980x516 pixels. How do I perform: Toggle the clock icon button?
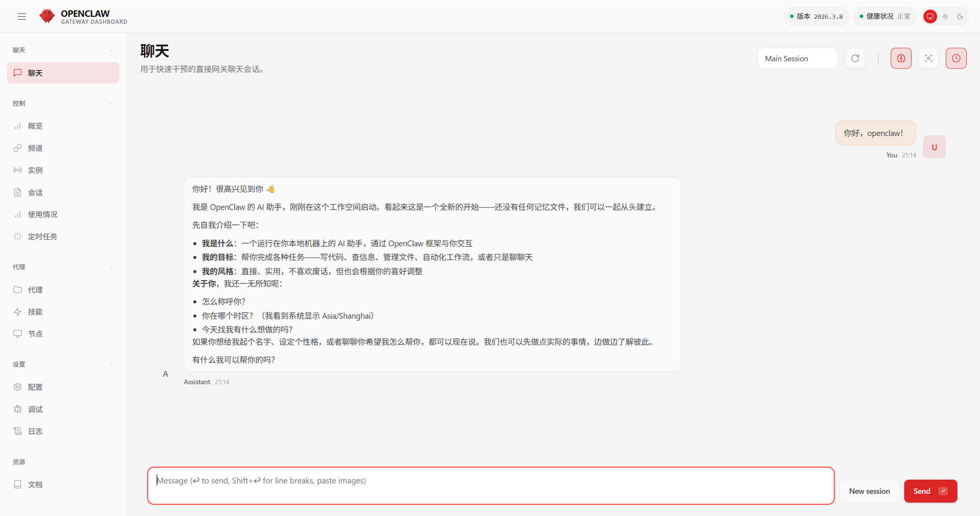pos(956,58)
